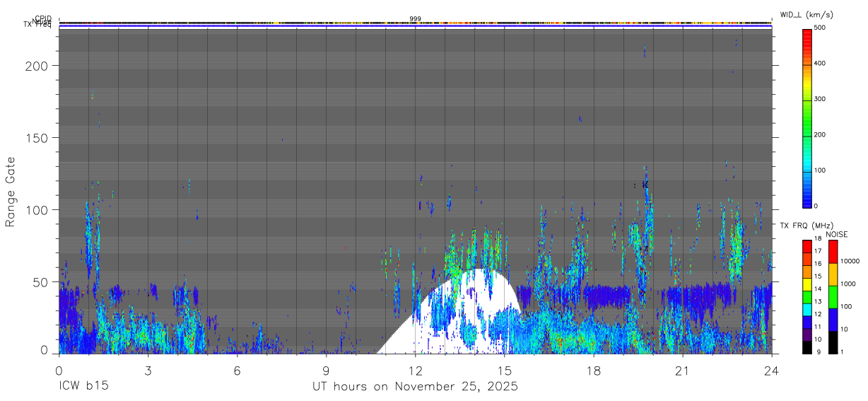Click the 'UT hours on November 25, 2025' label
Screen dimensions: 868x401
tap(416, 387)
